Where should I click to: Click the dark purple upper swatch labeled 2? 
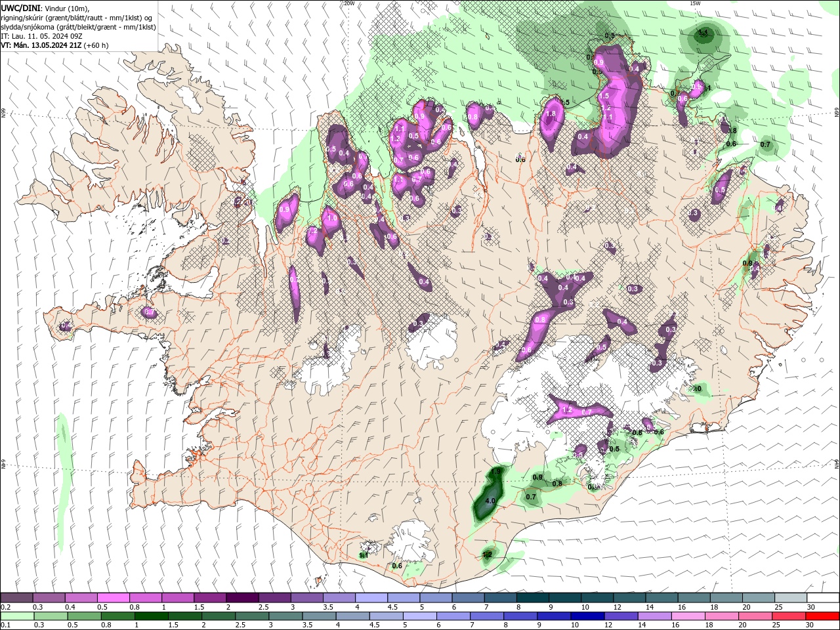tap(242, 598)
